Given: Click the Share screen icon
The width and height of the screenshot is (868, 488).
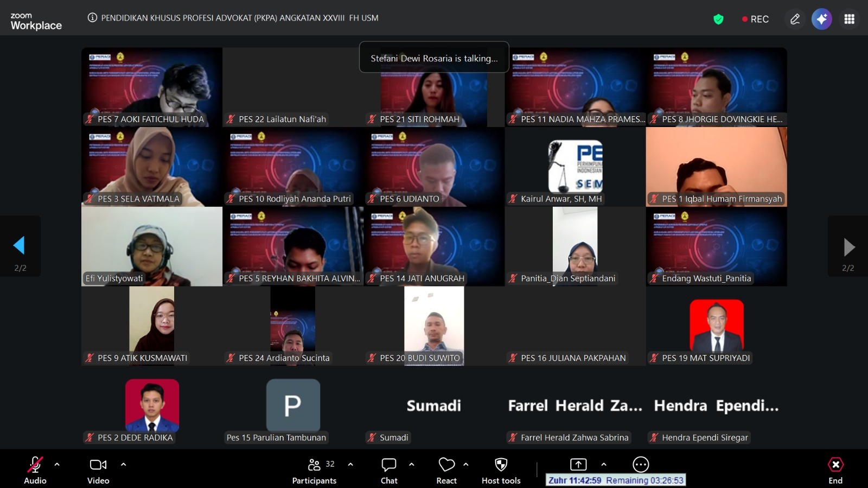Looking at the screenshot, I should tap(578, 465).
